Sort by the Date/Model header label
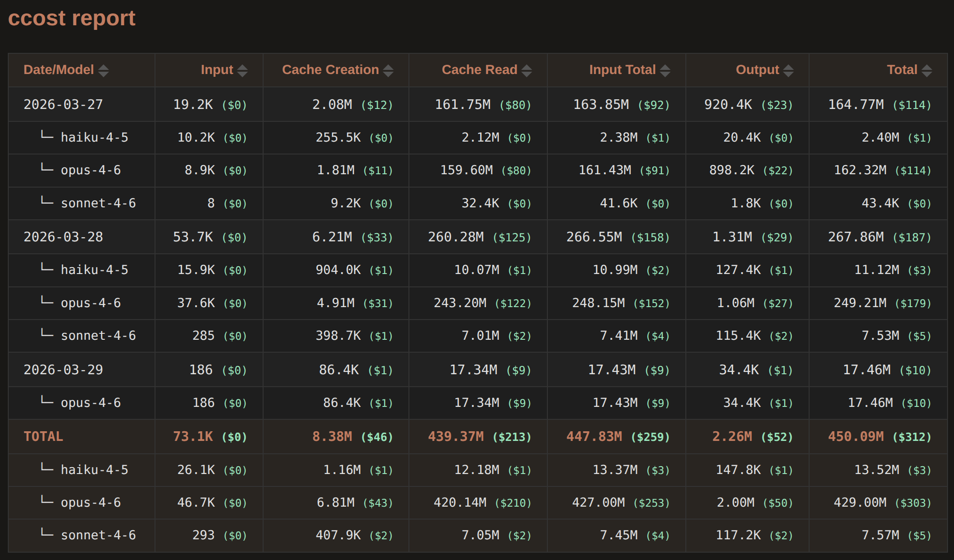Image resolution: width=954 pixels, height=560 pixels. [58, 70]
